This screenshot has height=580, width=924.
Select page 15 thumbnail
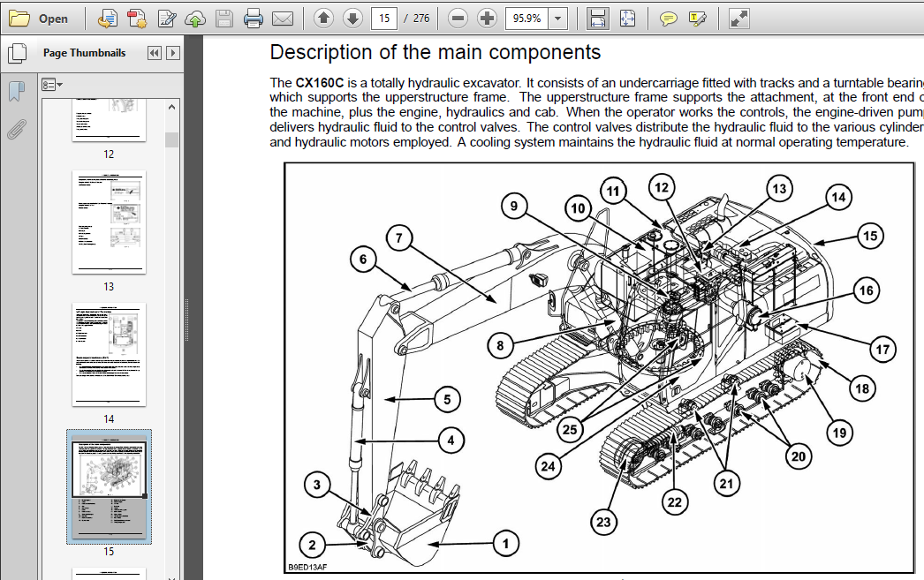click(x=109, y=487)
